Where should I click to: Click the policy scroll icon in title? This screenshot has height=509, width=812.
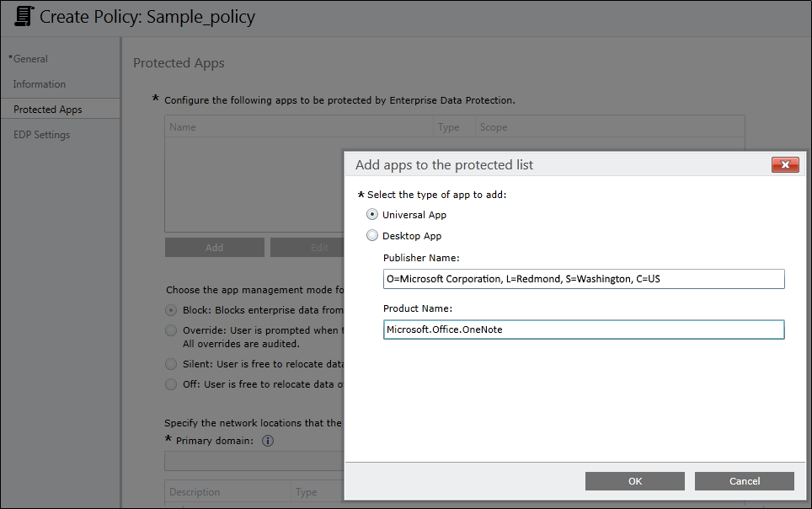(24, 16)
